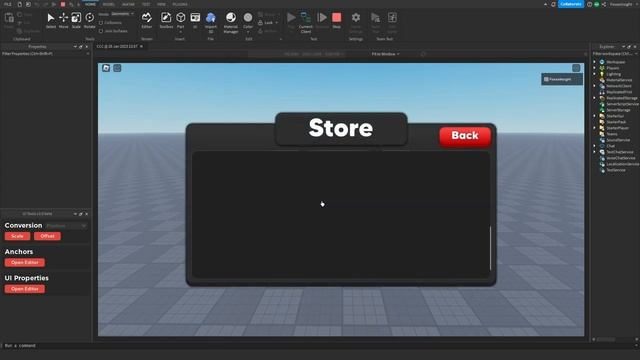Image resolution: width=640 pixels, height=360 pixels.
Task: Click the red Back button in Store
Action: [465, 136]
